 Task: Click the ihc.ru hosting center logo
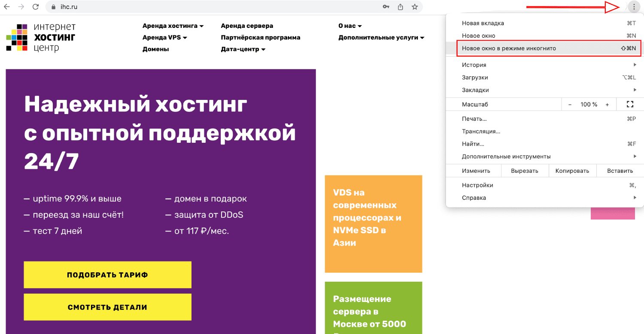click(41, 38)
